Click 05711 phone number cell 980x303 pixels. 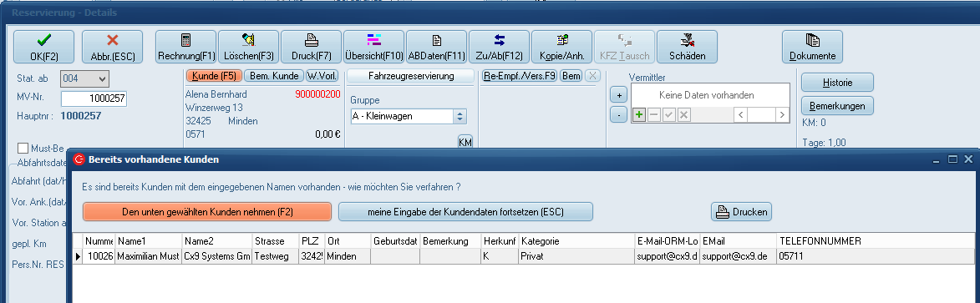click(876, 256)
